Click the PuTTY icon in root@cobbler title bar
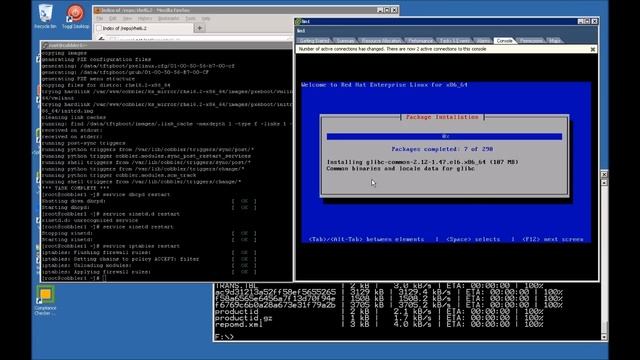The image size is (640, 360). coord(45,45)
